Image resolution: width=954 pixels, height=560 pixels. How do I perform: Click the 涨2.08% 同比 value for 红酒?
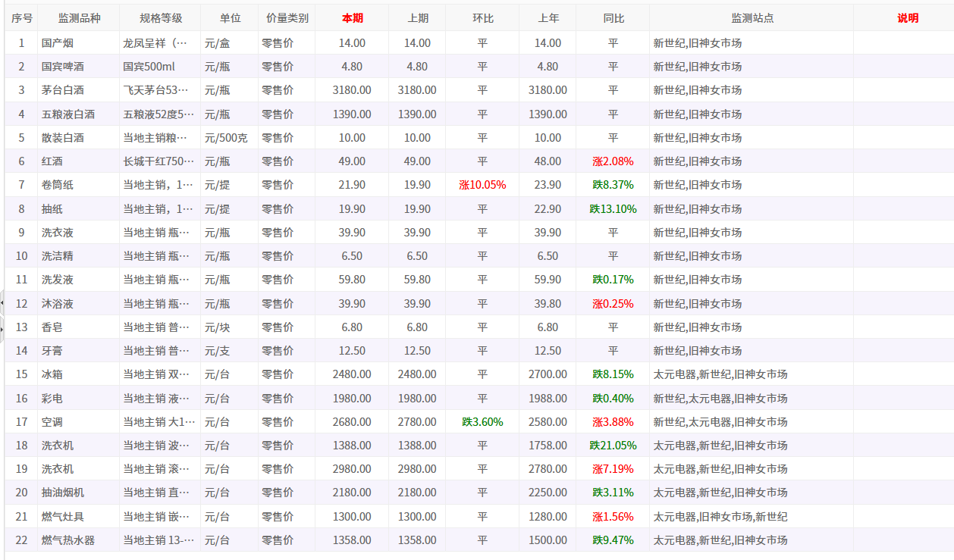(x=613, y=161)
